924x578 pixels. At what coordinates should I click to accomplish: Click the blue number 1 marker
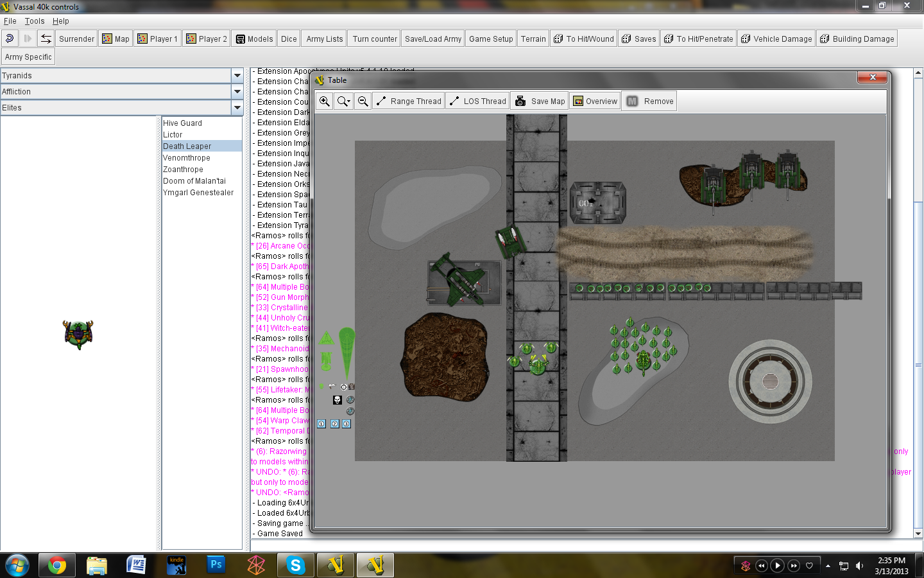(321, 424)
